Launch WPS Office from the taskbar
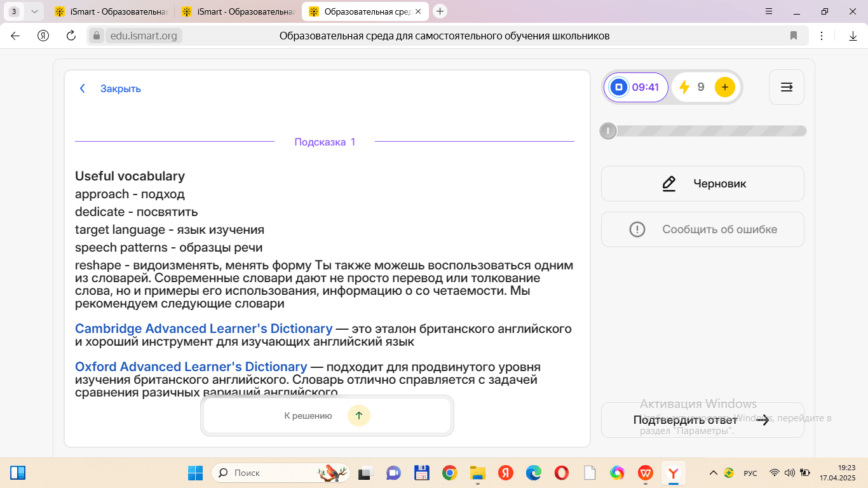The width and height of the screenshot is (868, 488). (645, 473)
